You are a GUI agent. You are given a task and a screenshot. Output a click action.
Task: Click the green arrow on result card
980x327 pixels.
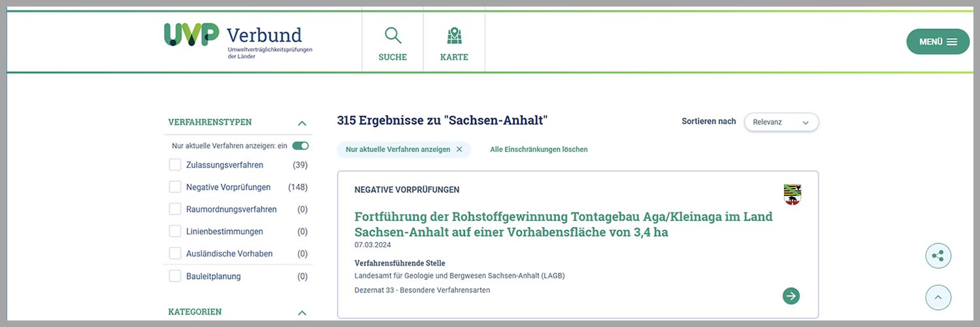tap(791, 296)
